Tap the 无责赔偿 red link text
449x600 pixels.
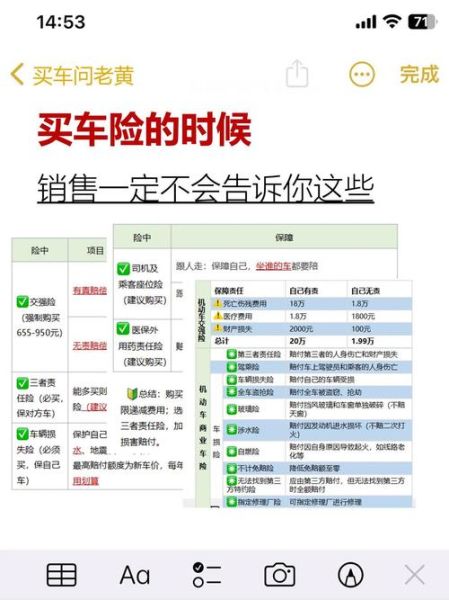[90, 346]
